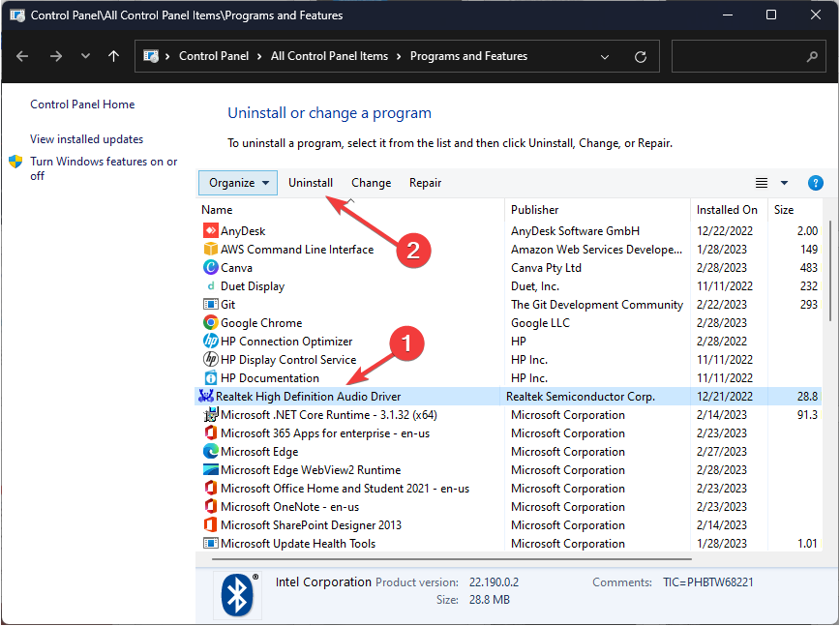
Task: Open View installed updates link
Action: tap(87, 139)
